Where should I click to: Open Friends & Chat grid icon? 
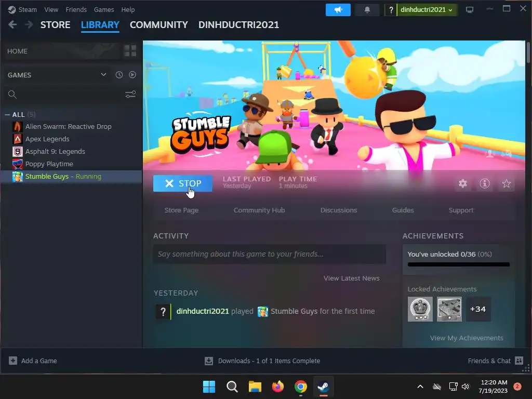[x=519, y=361]
